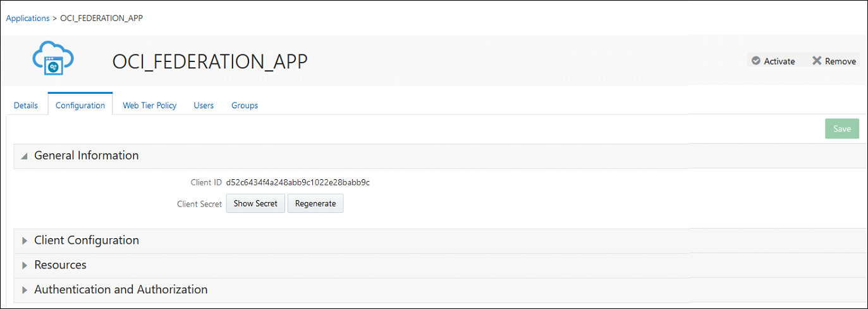Click the cloud application icon
The width and height of the screenshot is (868, 309).
(53, 58)
